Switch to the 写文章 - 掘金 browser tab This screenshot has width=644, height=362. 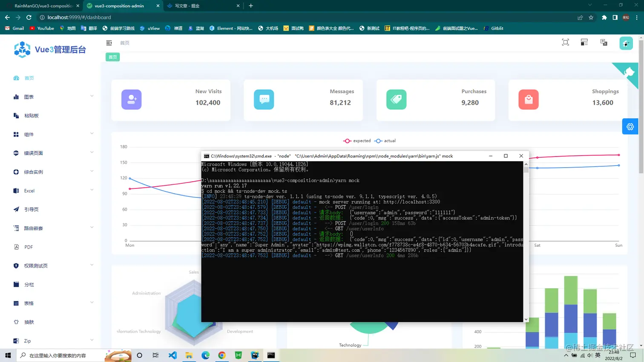[x=204, y=6]
